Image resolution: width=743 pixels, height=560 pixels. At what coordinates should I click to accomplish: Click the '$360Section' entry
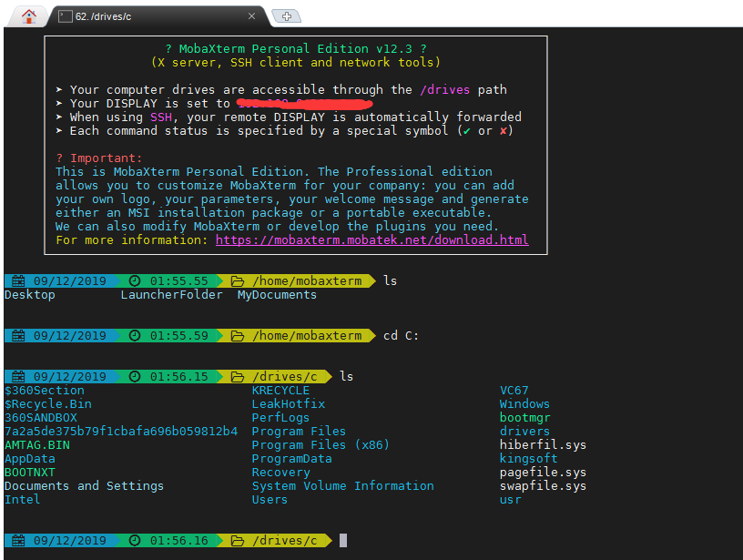point(45,391)
